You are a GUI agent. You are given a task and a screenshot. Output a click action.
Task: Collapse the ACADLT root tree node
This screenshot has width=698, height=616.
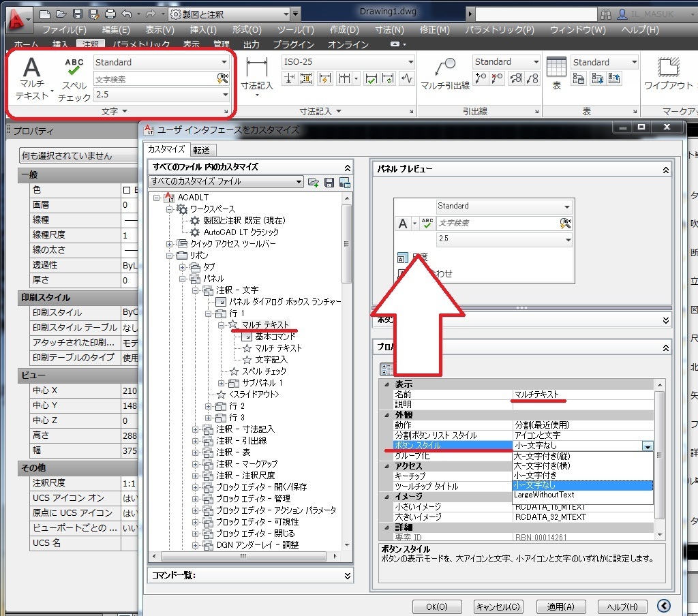pyautogui.click(x=157, y=197)
